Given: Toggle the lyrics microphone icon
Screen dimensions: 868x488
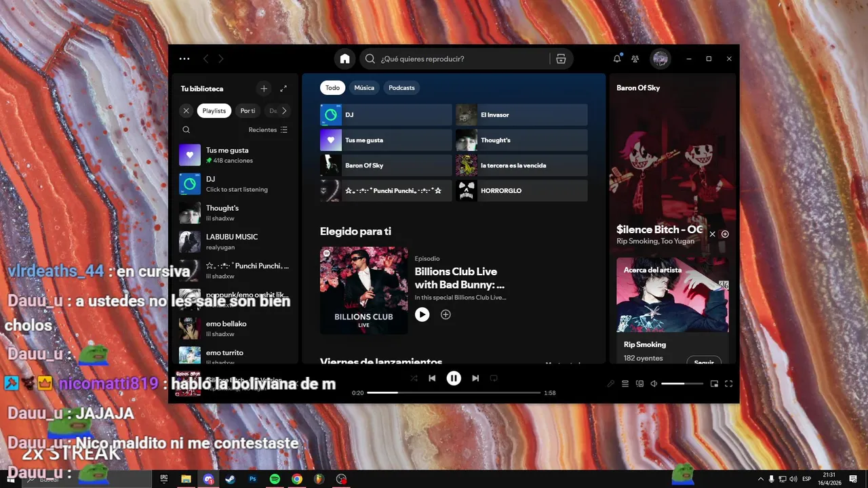Looking at the screenshot, I should [x=610, y=384].
